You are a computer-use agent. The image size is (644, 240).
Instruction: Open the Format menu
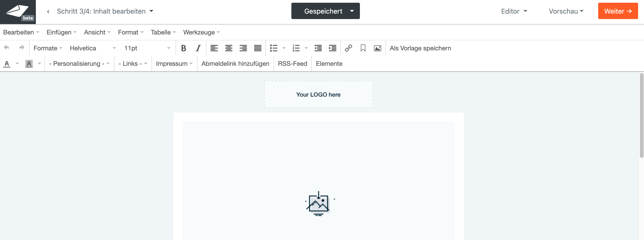tap(131, 32)
